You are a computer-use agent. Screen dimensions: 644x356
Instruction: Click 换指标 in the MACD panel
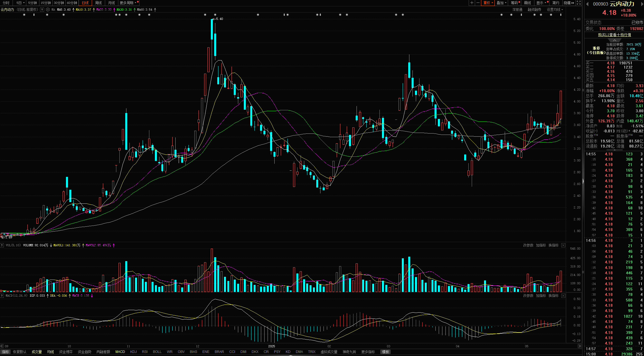[553, 296]
